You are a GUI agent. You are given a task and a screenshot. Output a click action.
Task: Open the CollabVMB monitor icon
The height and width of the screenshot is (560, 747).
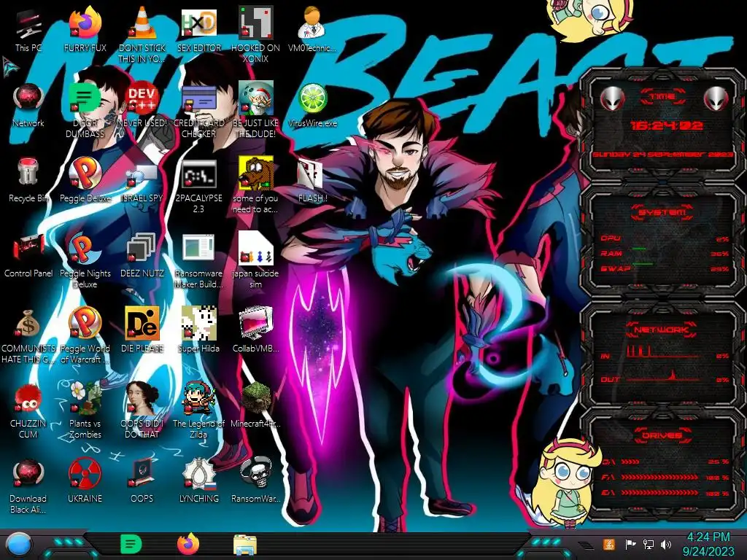pyautogui.click(x=256, y=330)
